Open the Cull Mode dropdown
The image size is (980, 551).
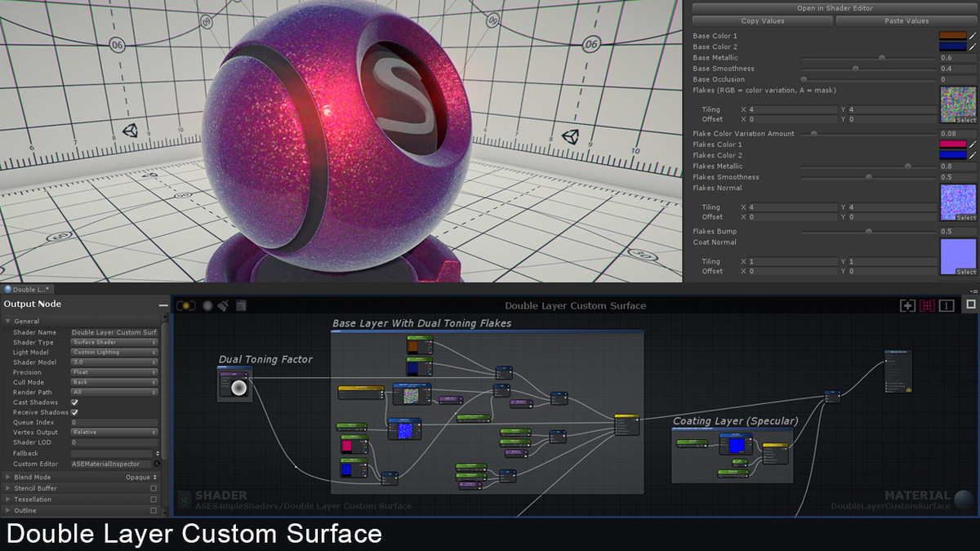point(114,382)
